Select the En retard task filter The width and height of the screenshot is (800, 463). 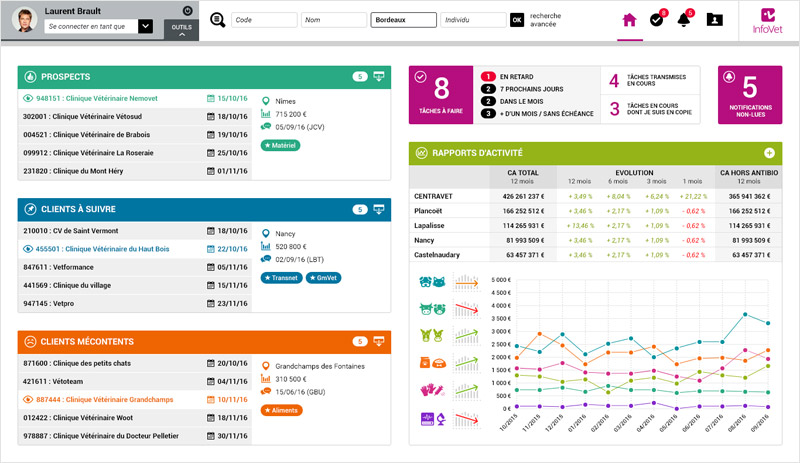[x=508, y=77]
